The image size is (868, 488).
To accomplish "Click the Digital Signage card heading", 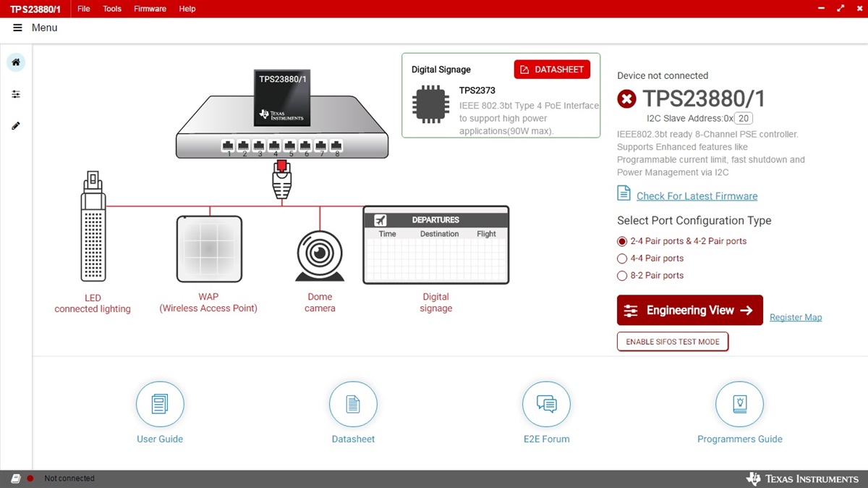I will pos(441,70).
